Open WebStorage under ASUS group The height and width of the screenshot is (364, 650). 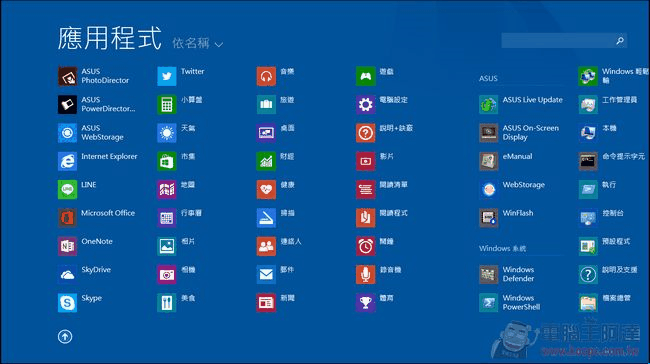[x=512, y=189]
